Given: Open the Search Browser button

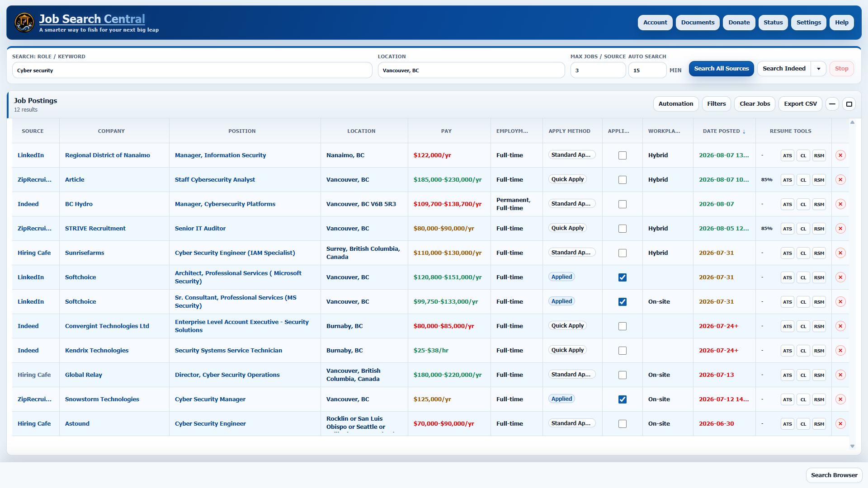Looking at the screenshot, I should pos(834,475).
